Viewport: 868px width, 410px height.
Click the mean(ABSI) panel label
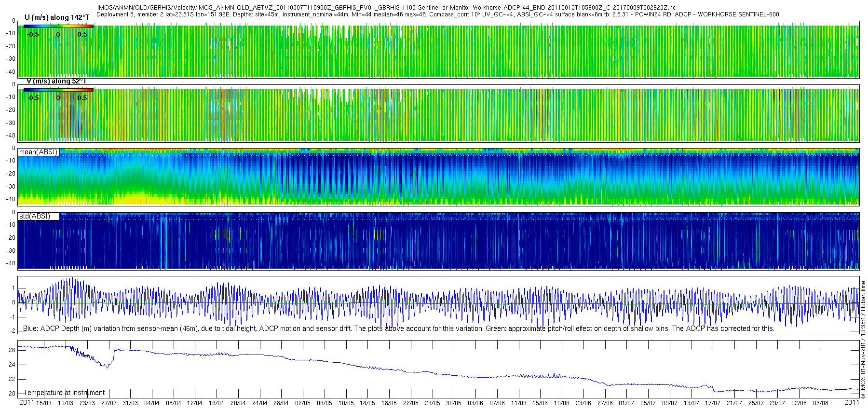[38, 152]
